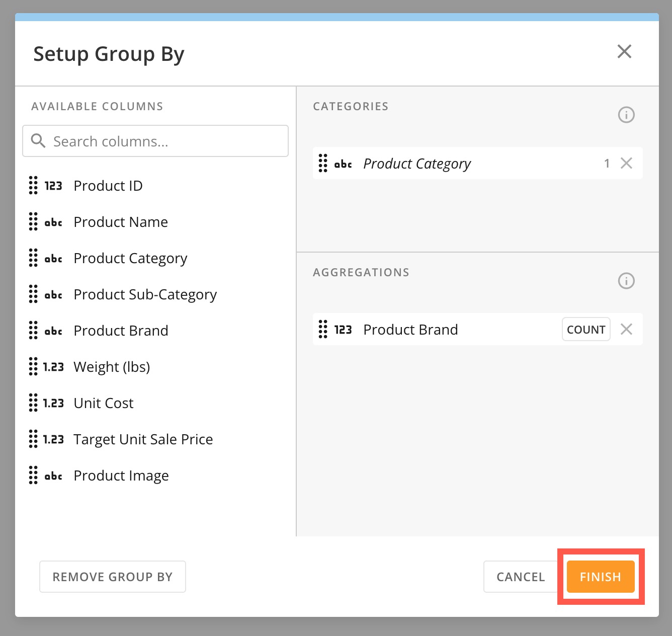Click Remove Group By button
The width and height of the screenshot is (672, 636).
point(113,577)
